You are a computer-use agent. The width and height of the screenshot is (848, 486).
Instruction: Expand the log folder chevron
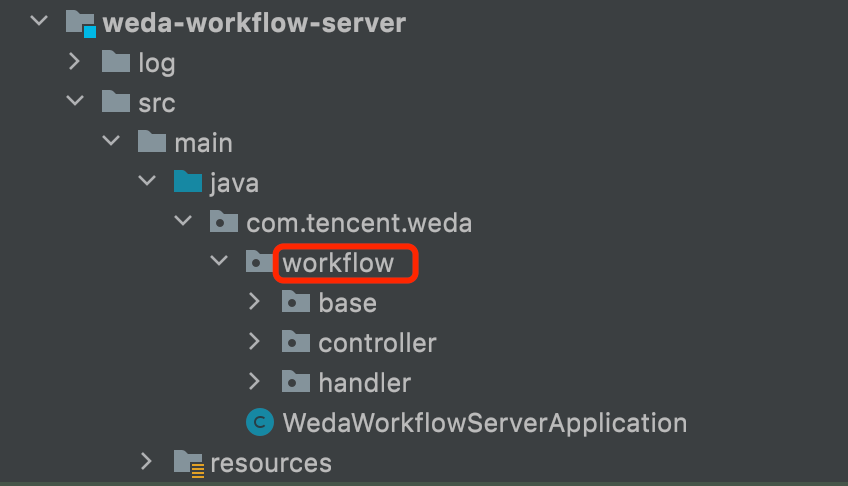click(75, 62)
